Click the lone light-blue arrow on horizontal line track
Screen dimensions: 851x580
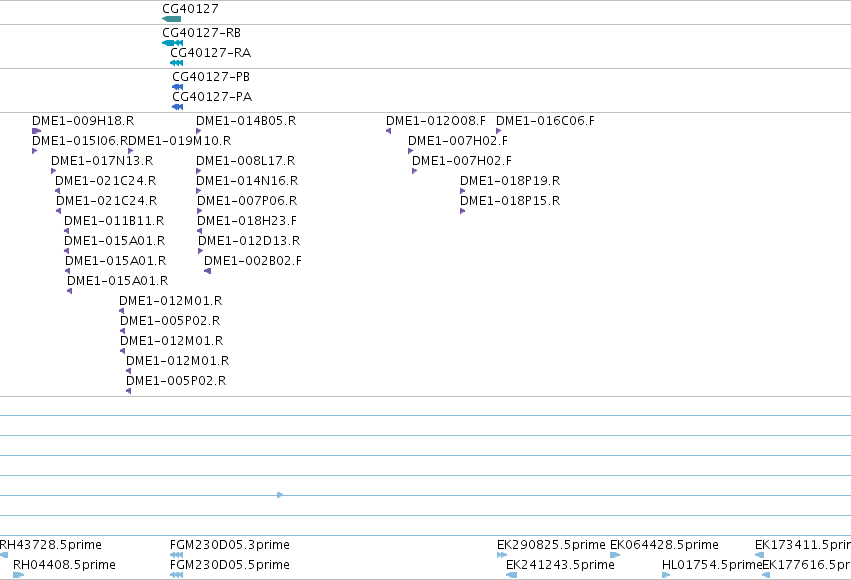pyautogui.click(x=280, y=495)
